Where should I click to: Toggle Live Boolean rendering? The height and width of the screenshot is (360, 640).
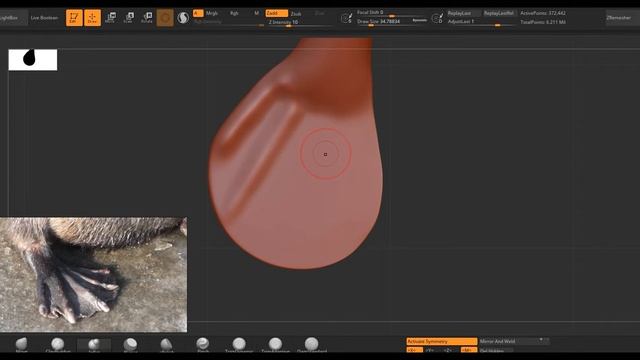44,18
